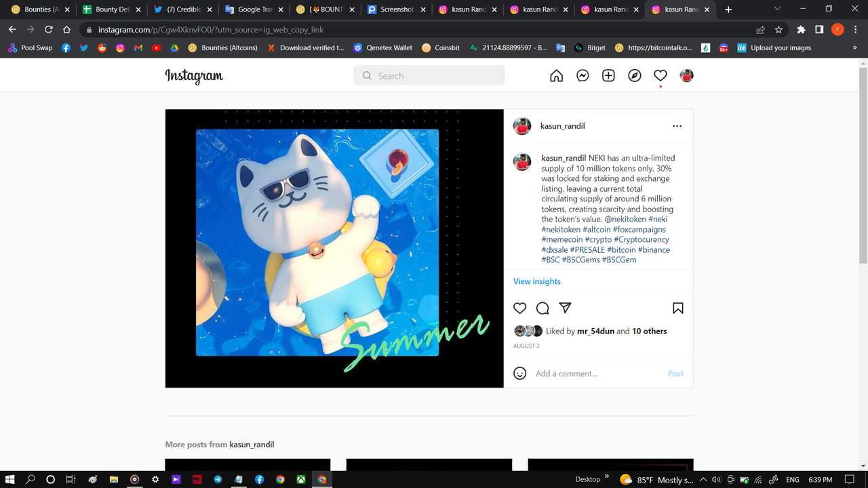Open Reddit bookmark icon
This screenshot has height=488, width=868.
click(102, 48)
